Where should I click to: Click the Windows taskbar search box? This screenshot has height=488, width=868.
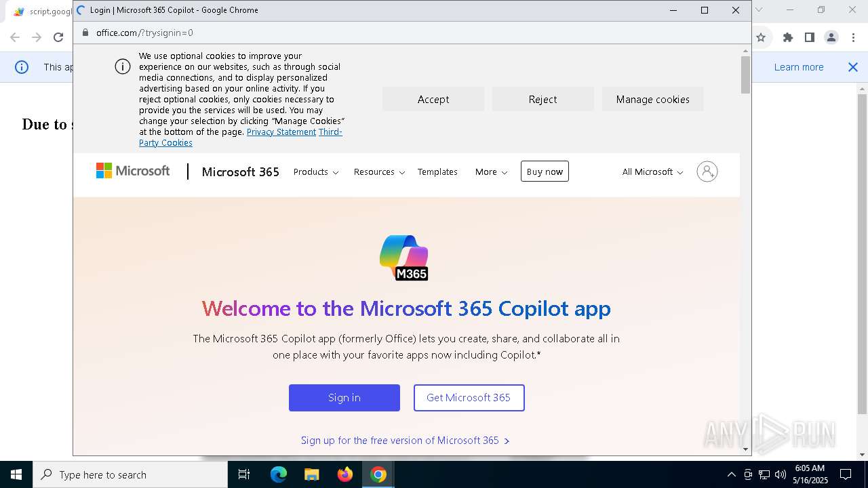[130, 474]
